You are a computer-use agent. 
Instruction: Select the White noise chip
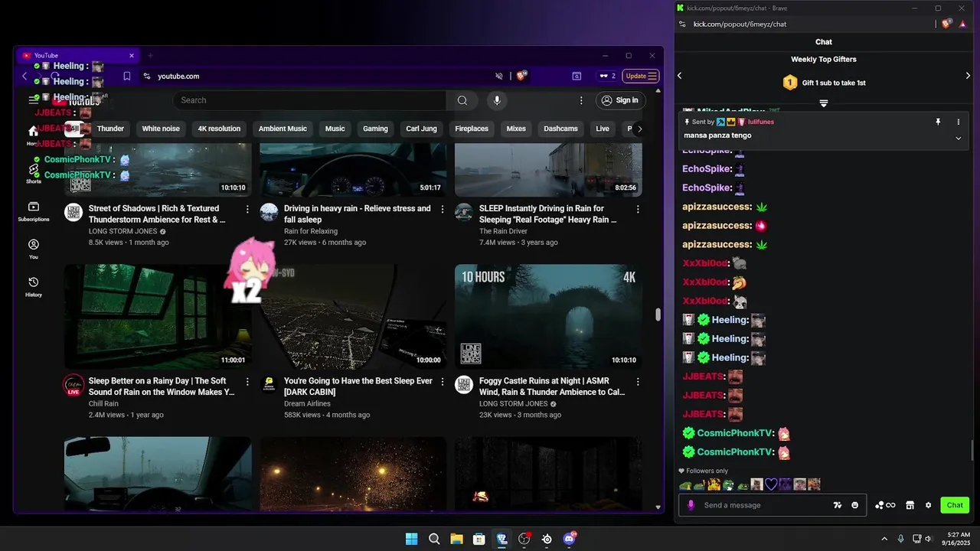(x=161, y=129)
